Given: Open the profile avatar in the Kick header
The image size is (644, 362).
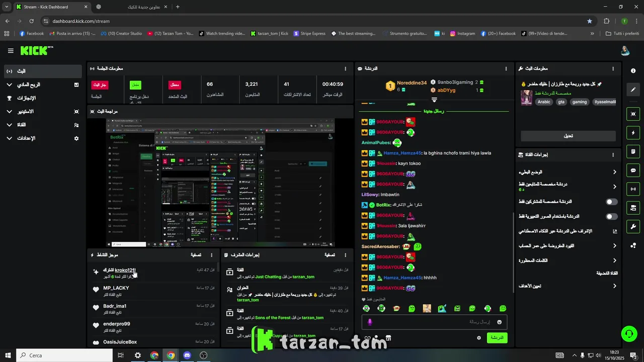Looking at the screenshot, I should point(624,51).
